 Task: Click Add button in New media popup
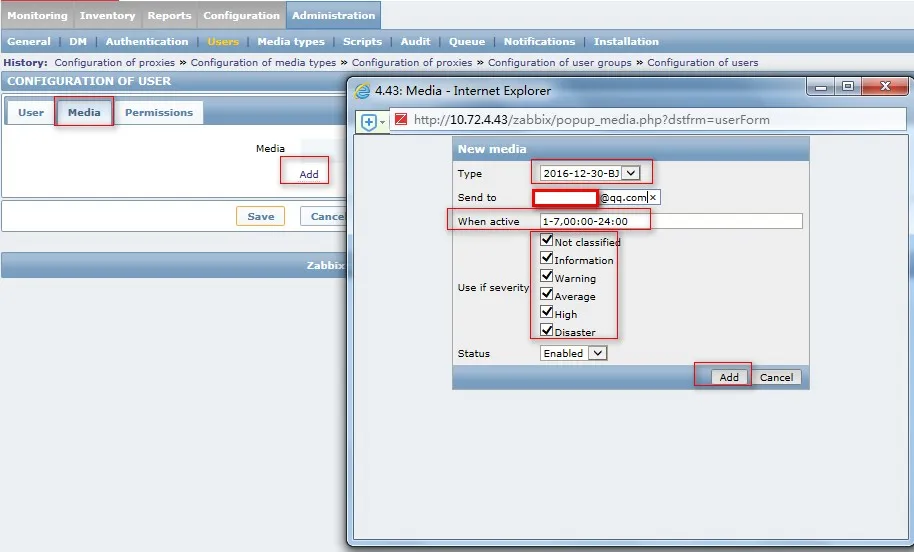pyautogui.click(x=729, y=377)
